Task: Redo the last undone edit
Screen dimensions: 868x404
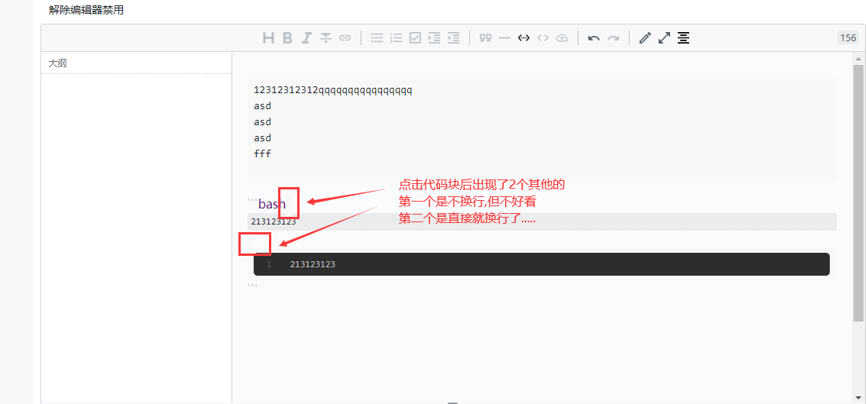Action: point(613,37)
